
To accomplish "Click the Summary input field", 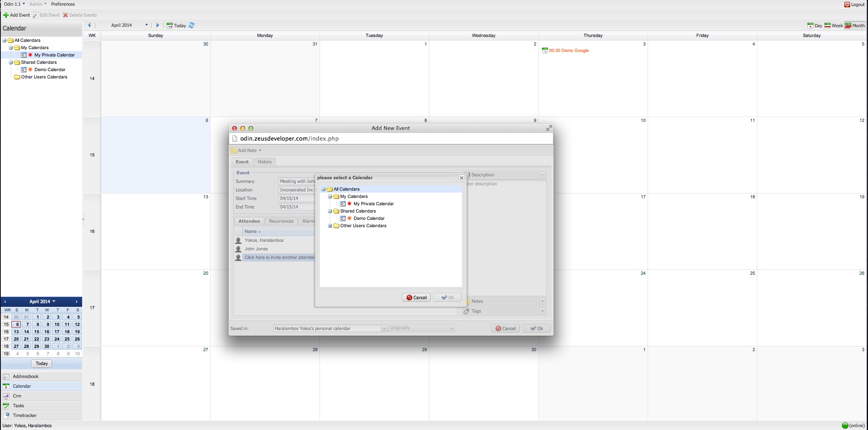I will 297,181.
